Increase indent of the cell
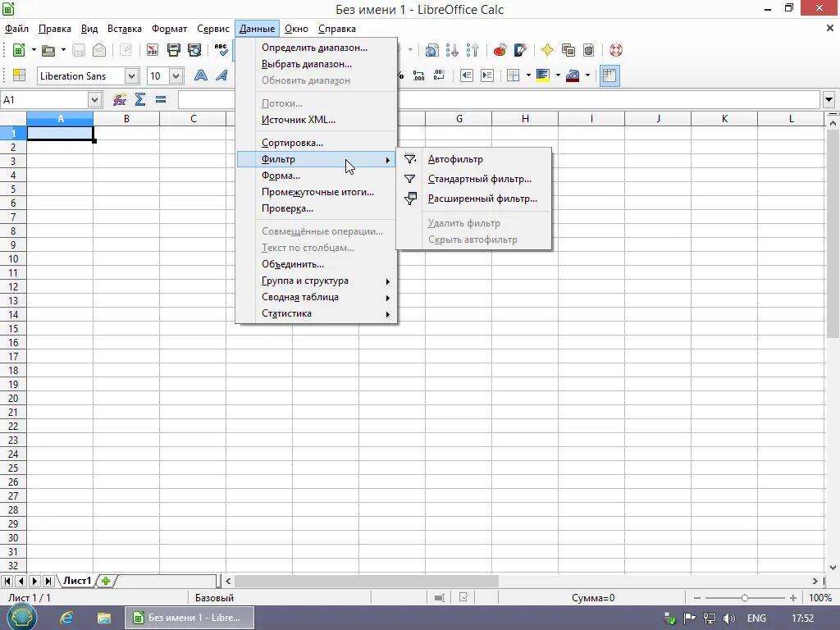Viewport: 840px width, 630px height. (x=487, y=75)
